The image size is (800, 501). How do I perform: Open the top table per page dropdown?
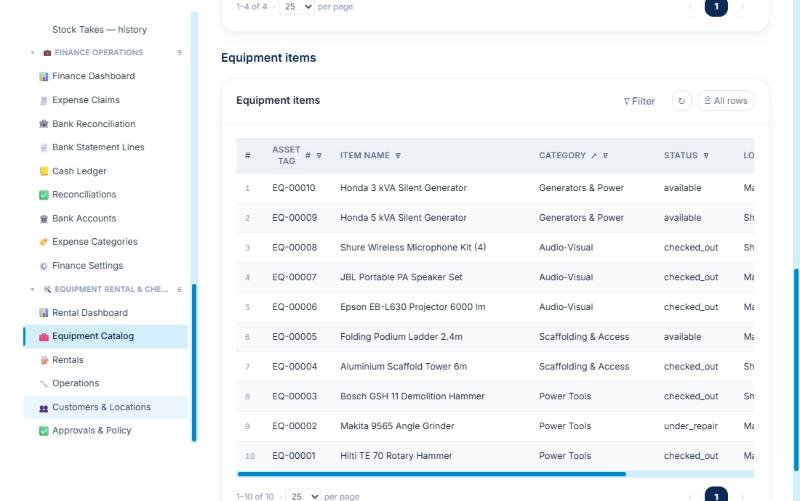296,7
